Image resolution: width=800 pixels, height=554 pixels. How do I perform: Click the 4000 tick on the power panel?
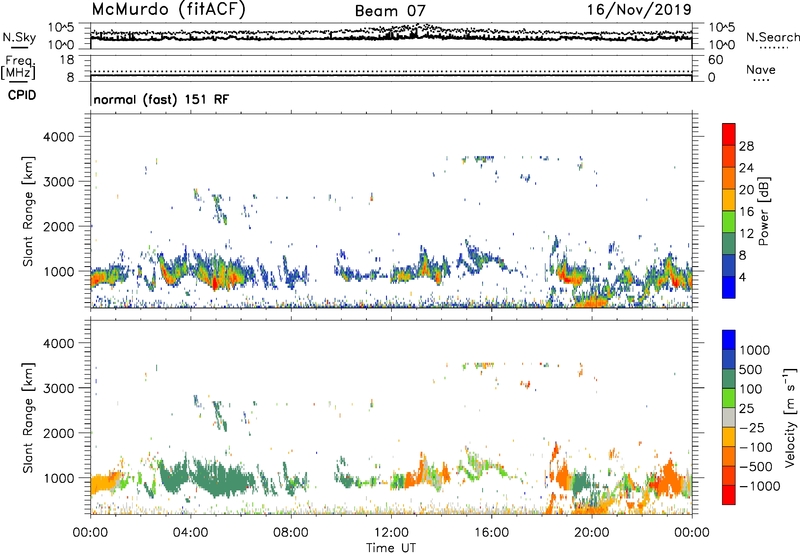(x=59, y=137)
